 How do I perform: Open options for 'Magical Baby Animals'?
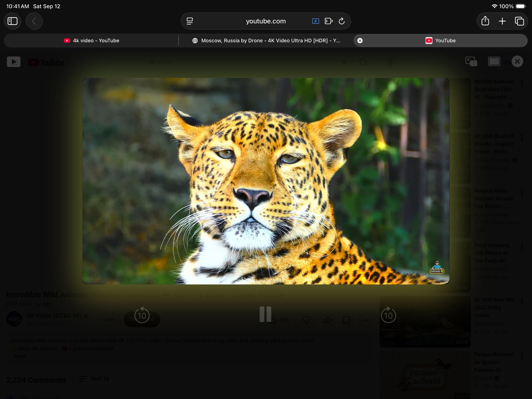[522, 192]
